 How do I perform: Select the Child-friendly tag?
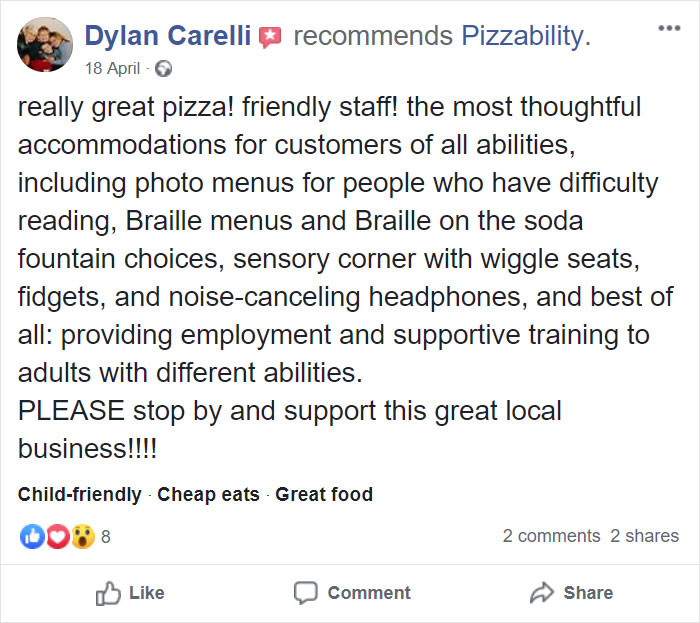pos(79,494)
